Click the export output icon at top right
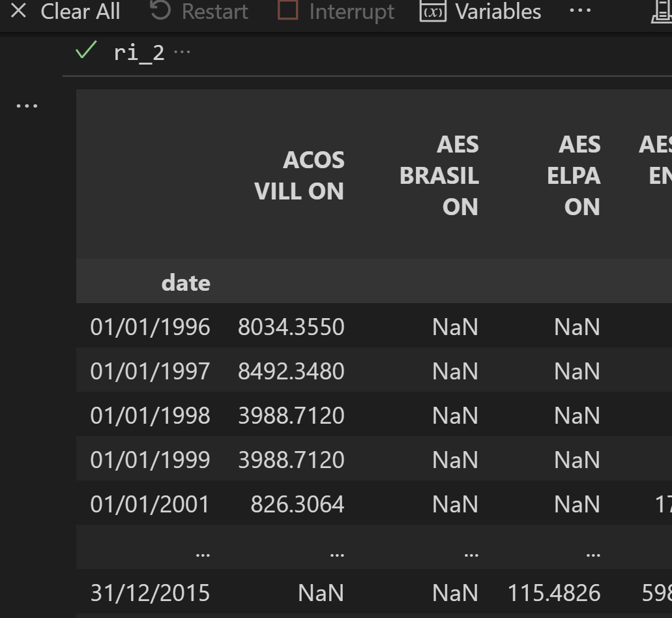 click(x=667, y=11)
